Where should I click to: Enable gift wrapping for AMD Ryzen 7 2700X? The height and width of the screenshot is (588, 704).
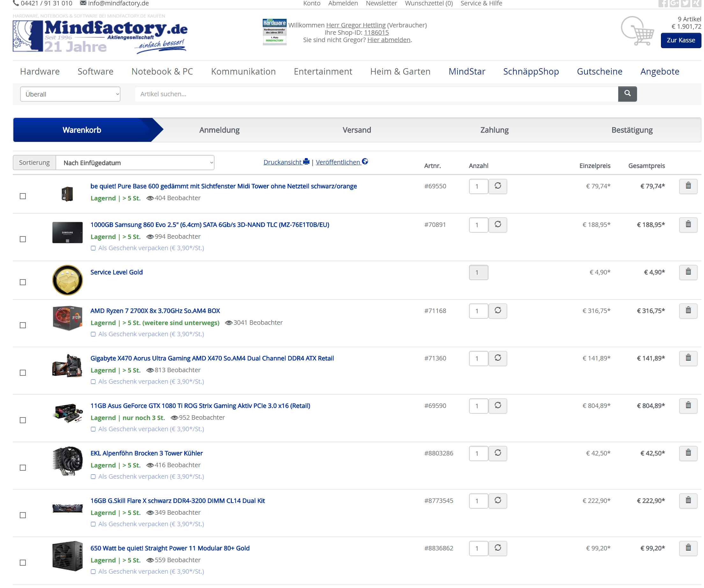point(93,334)
